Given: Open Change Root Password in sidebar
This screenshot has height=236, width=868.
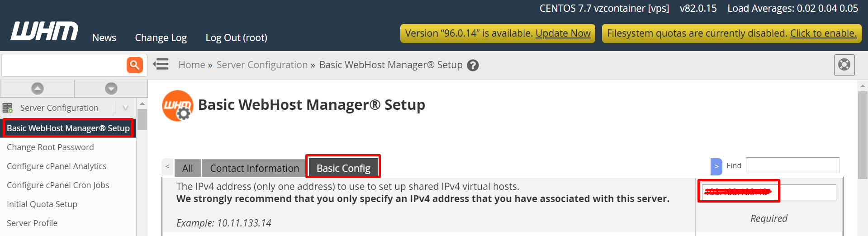Looking at the screenshot, I should pyautogui.click(x=50, y=147).
